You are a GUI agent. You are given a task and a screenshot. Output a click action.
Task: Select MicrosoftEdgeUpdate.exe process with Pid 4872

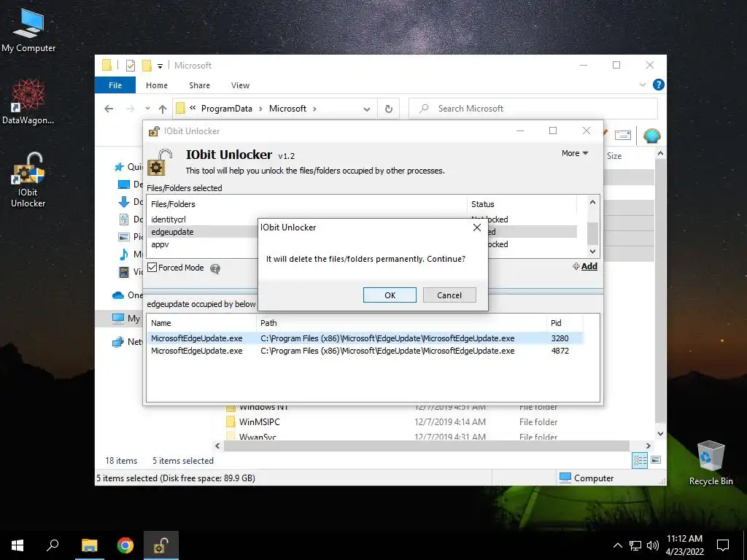(x=365, y=351)
